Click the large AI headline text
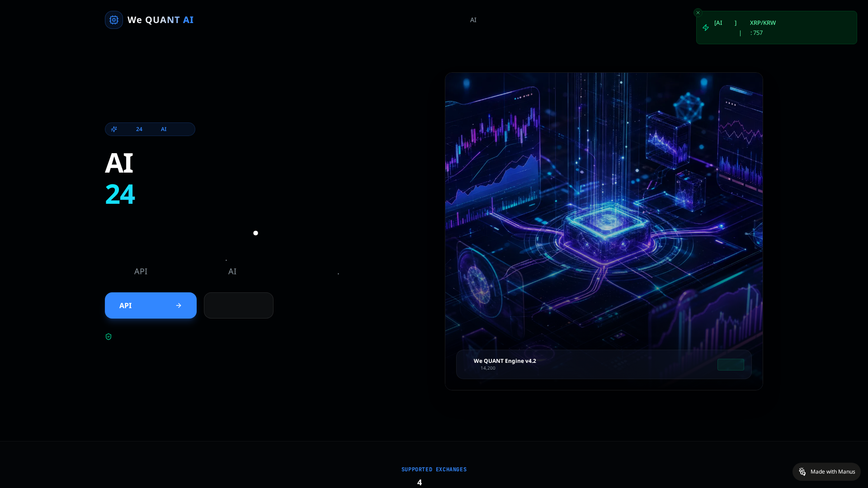Viewport: 868px width, 488px height. pyautogui.click(x=119, y=163)
